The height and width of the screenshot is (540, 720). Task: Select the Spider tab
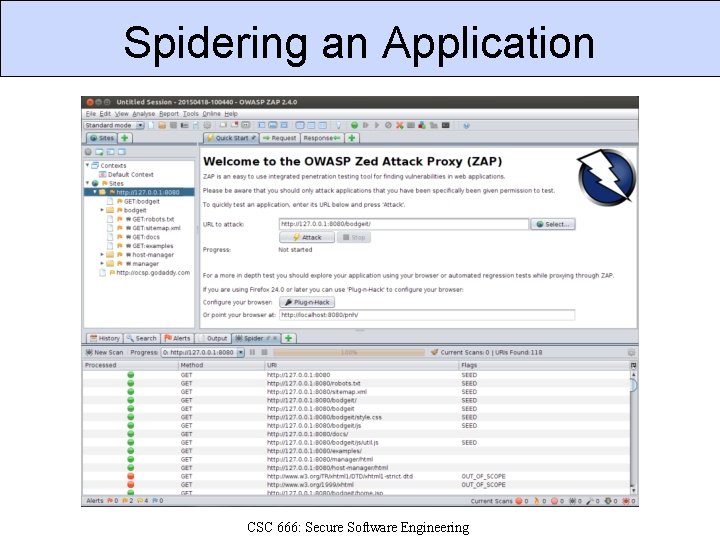(x=256, y=338)
